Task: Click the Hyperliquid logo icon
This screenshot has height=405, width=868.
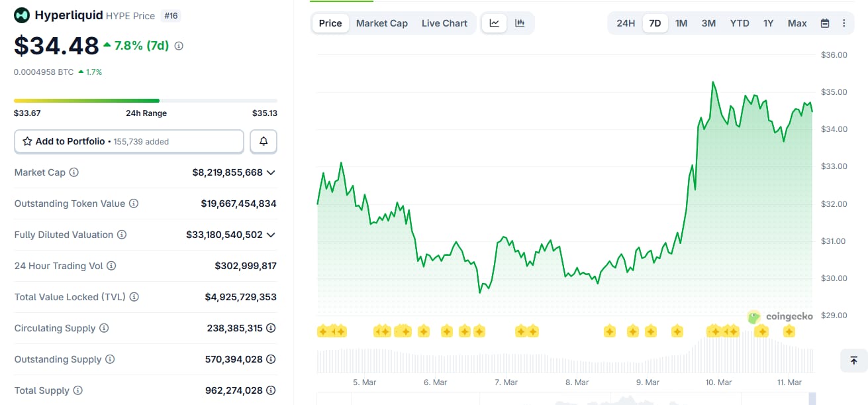Action: click(x=22, y=15)
